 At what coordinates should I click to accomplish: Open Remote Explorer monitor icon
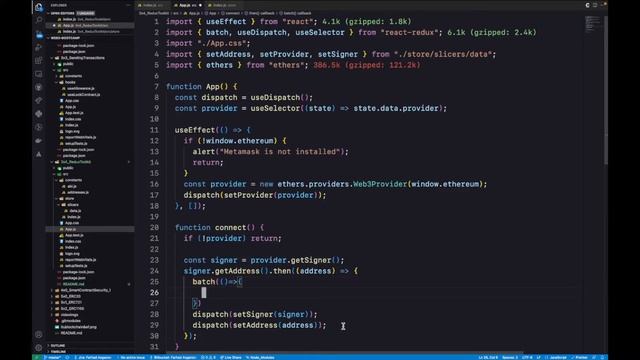click(39, 74)
